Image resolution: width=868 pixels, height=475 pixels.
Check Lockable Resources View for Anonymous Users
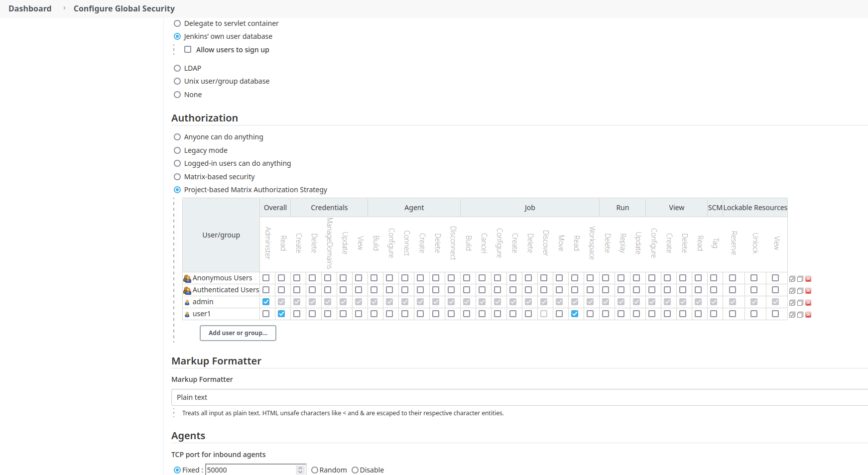(x=775, y=278)
